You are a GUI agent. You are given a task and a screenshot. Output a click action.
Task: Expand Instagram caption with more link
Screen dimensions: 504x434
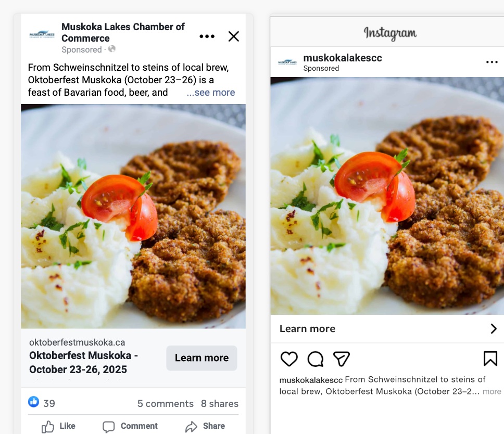[492, 391]
